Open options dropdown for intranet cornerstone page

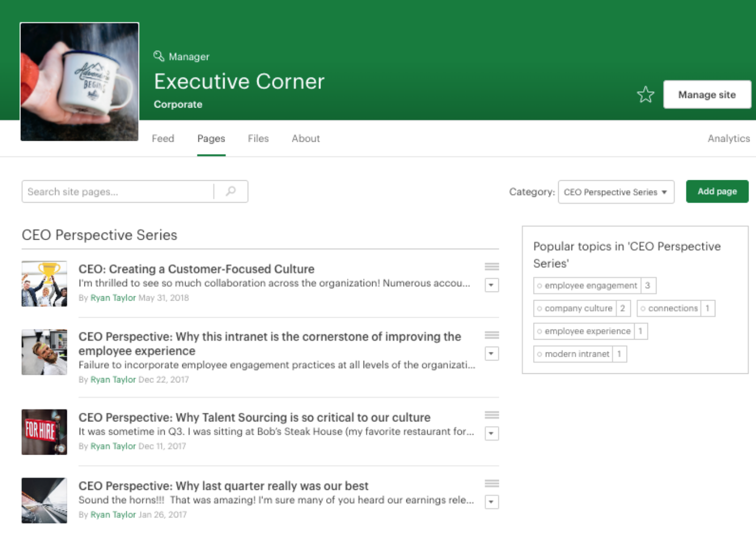(492, 354)
